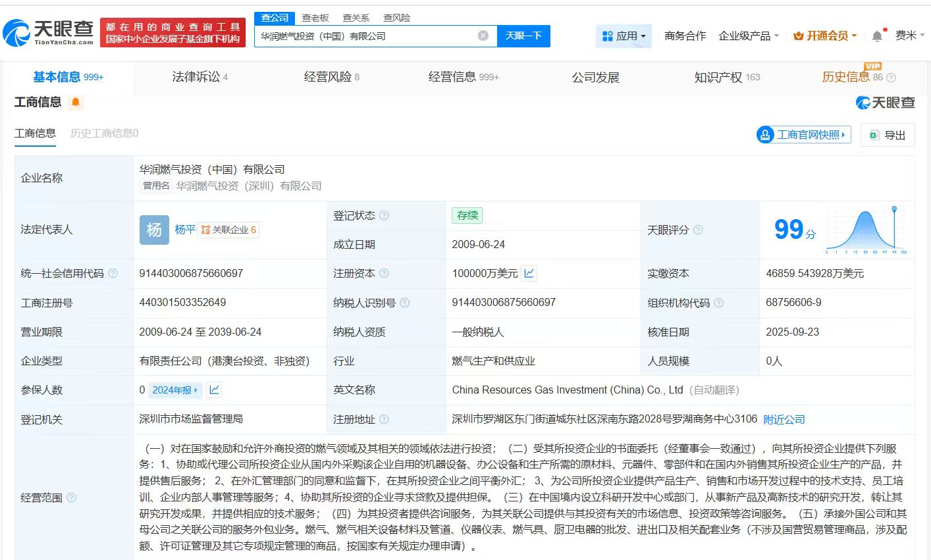
Task: Switch to the 法律诉讼 tab
Action: (x=199, y=78)
